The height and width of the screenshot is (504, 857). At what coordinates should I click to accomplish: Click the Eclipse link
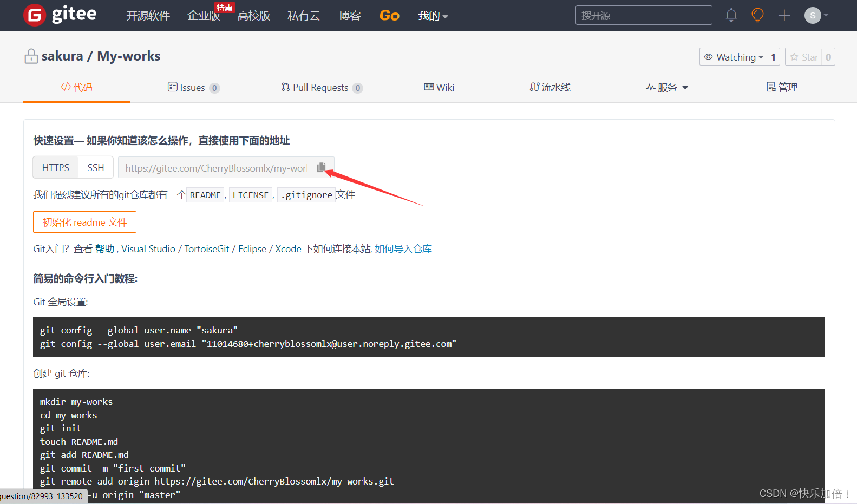(252, 249)
